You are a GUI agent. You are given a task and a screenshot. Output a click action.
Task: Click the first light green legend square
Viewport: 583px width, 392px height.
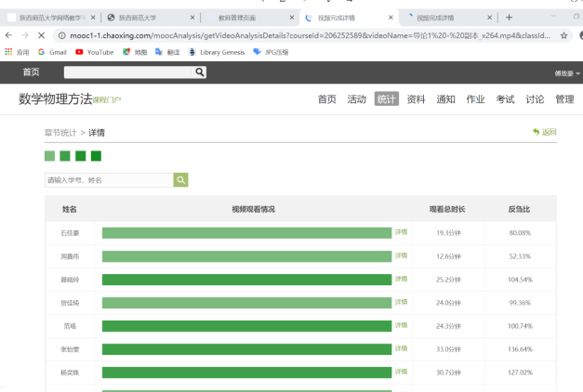coord(50,156)
